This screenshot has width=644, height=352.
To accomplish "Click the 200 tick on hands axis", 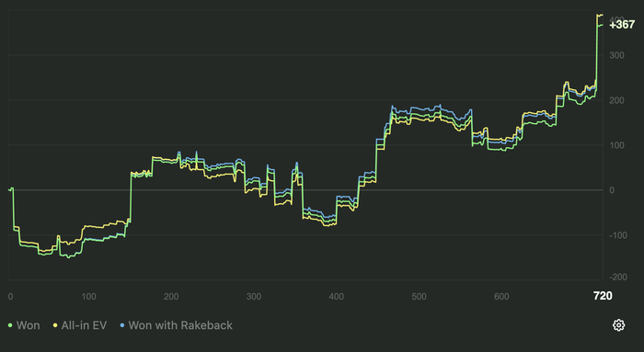I will tap(171, 297).
